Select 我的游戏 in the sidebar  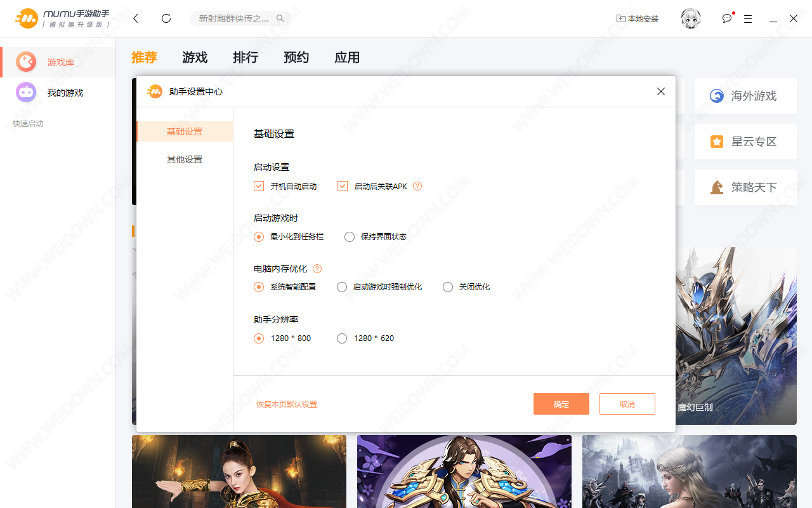[58, 93]
